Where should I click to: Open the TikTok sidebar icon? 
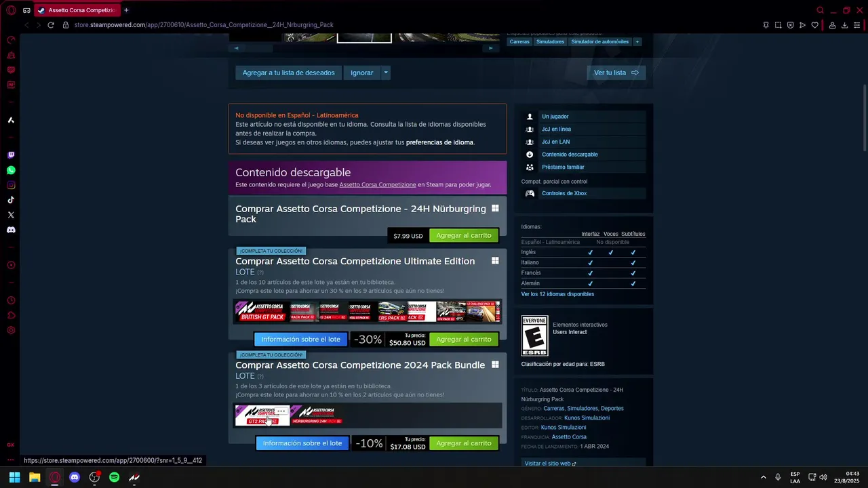coord(11,200)
